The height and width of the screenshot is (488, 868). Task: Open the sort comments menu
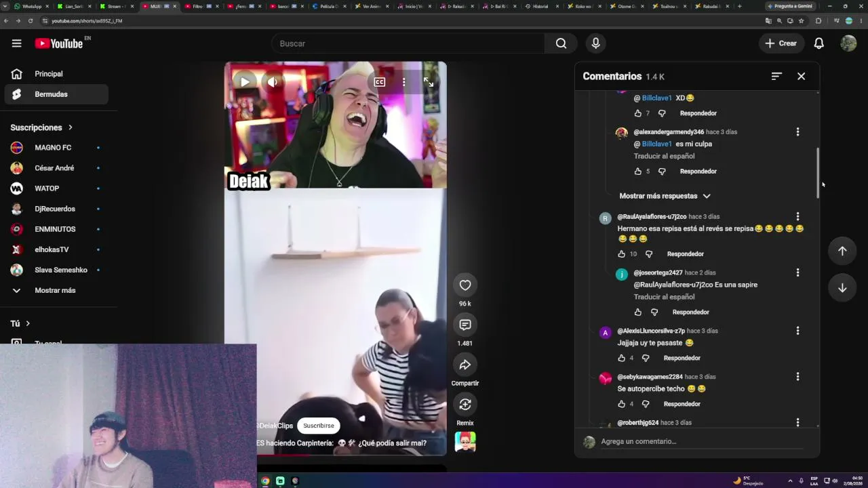(x=776, y=77)
